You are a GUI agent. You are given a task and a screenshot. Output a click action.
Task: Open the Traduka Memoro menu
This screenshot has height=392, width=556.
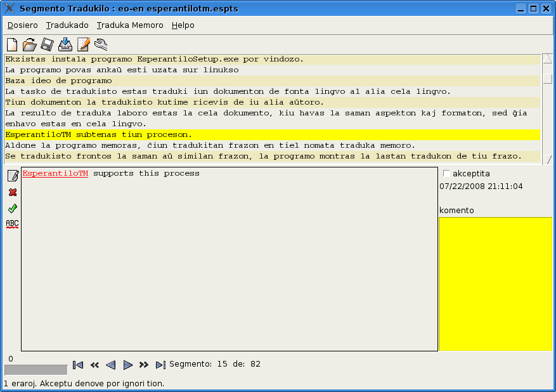pos(130,25)
